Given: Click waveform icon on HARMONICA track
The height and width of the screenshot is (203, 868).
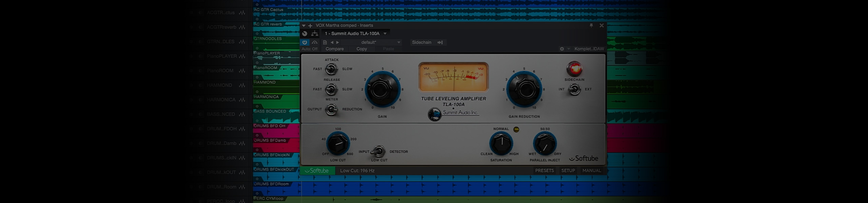Looking at the screenshot, I should click(x=242, y=100).
